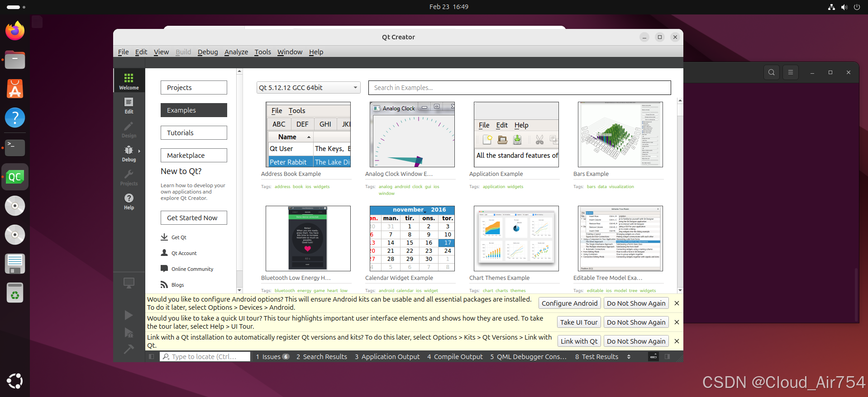Image resolution: width=868 pixels, height=397 pixels.
Task: Click the clock in the top bar
Action: (448, 7)
